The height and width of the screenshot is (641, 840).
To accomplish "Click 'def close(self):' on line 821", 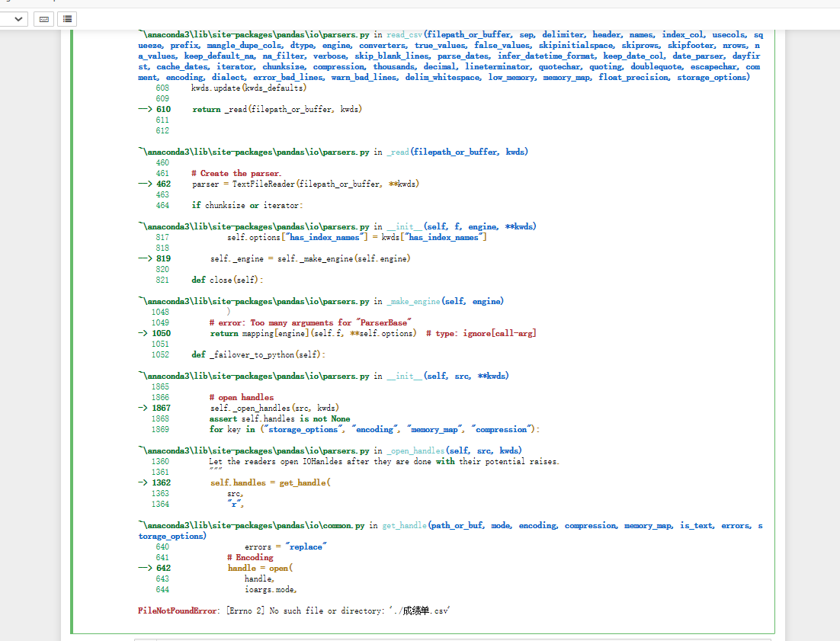I will click(227, 280).
